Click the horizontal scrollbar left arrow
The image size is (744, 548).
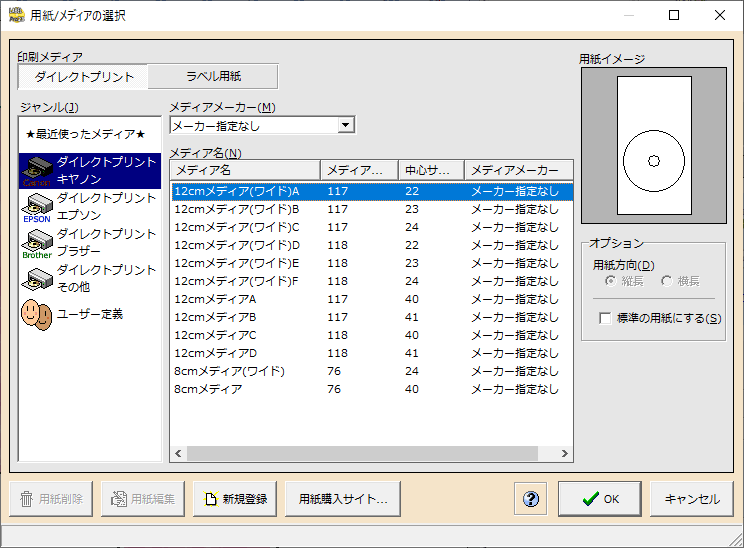coord(178,454)
